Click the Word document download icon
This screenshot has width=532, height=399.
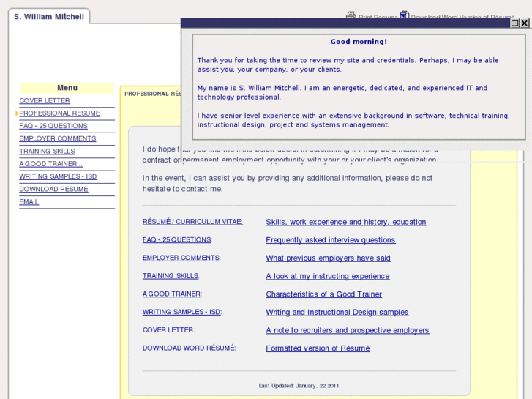[x=405, y=15]
